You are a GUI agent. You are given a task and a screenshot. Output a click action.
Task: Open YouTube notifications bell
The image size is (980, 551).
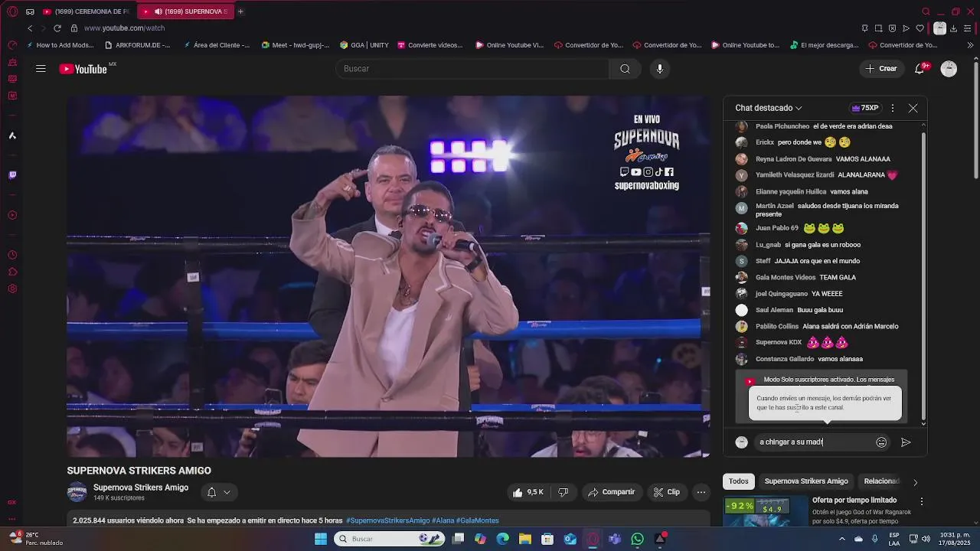pos(920,69)
